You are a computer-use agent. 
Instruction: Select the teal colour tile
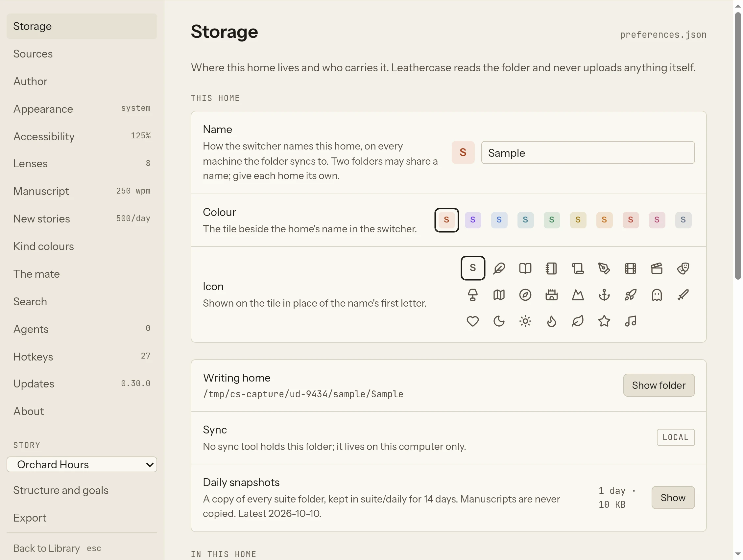tap(525, 220)
